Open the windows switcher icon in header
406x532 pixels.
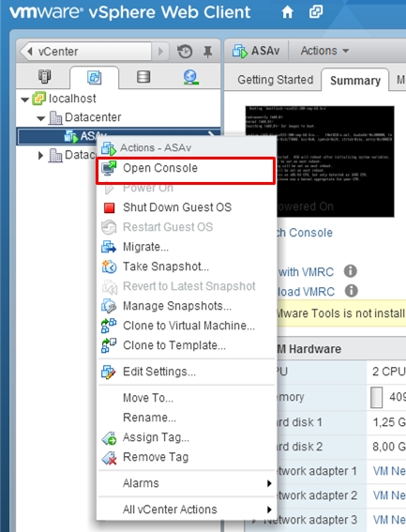316,12
